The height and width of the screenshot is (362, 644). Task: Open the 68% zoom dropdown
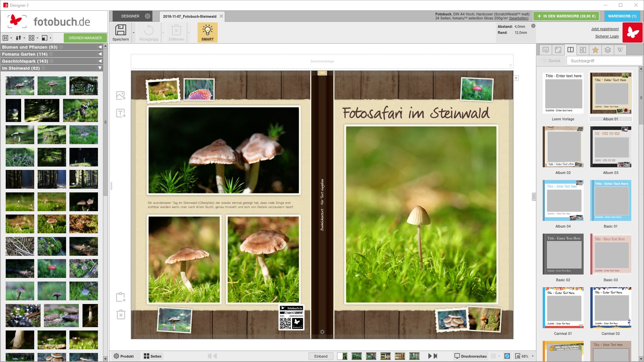pos(533,356)
